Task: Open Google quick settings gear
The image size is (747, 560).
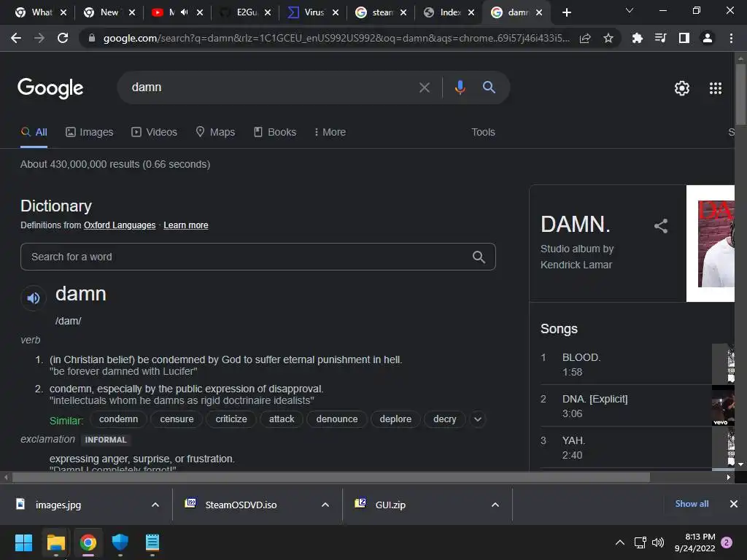Action: point(682,88)
